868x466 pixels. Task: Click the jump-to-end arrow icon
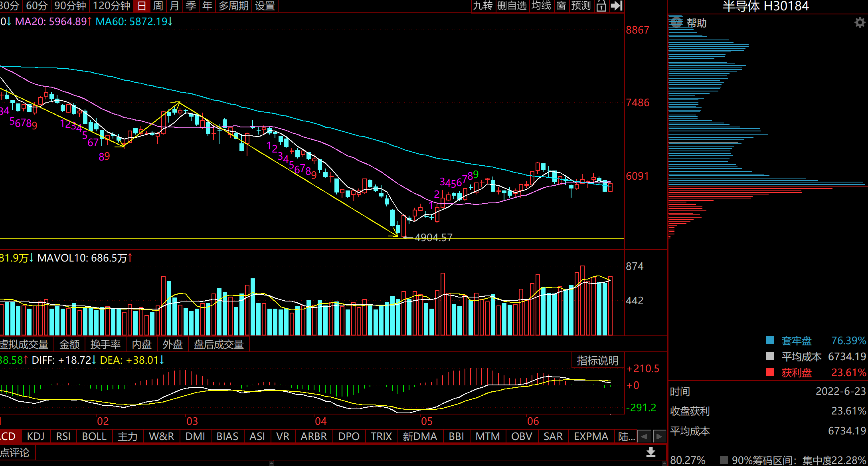pos(617,6)
